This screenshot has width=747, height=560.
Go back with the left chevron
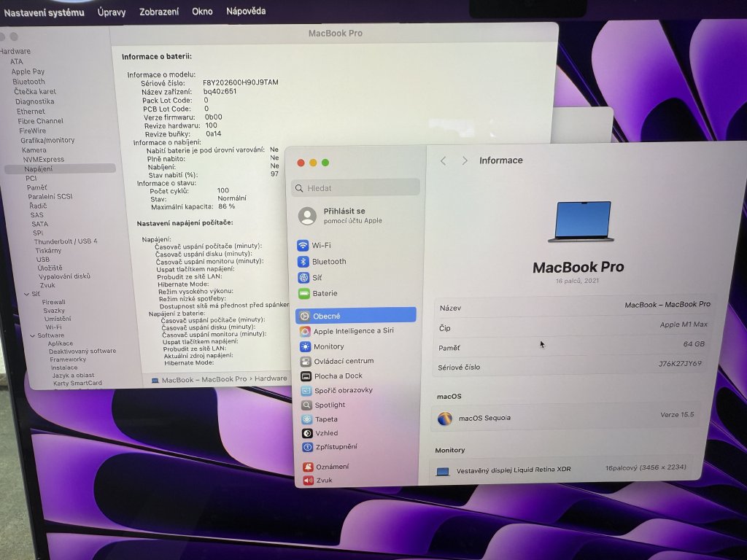[444, 161]
